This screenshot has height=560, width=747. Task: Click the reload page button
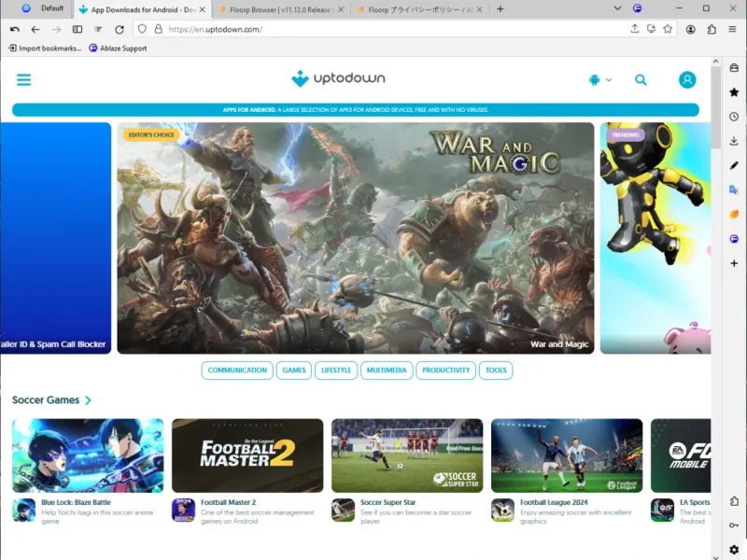click(120, 30)
